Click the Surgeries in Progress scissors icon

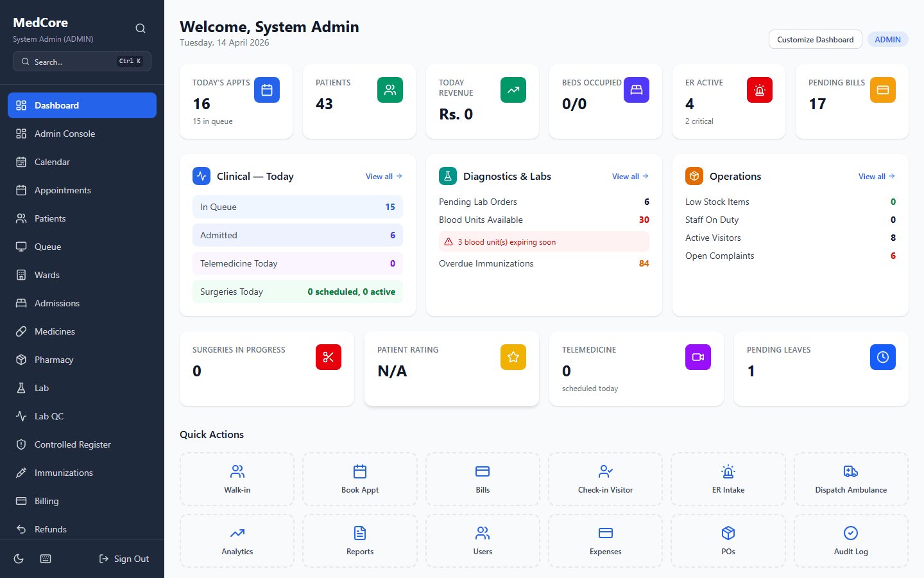pyautogui.click(x=328, y=357)
